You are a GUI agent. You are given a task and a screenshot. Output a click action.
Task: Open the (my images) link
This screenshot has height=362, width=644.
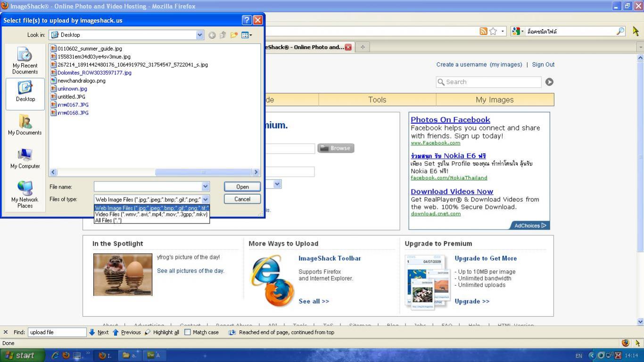pos(506,65)
